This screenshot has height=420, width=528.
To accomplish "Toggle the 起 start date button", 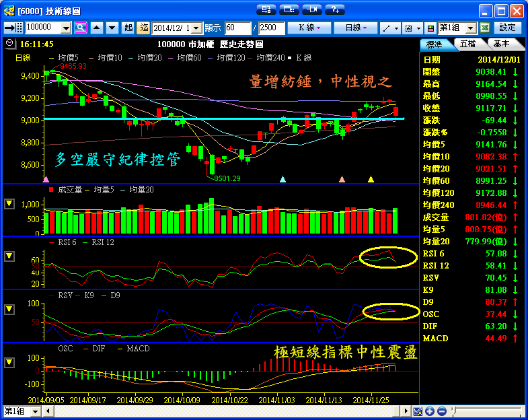I will [129, 28].
